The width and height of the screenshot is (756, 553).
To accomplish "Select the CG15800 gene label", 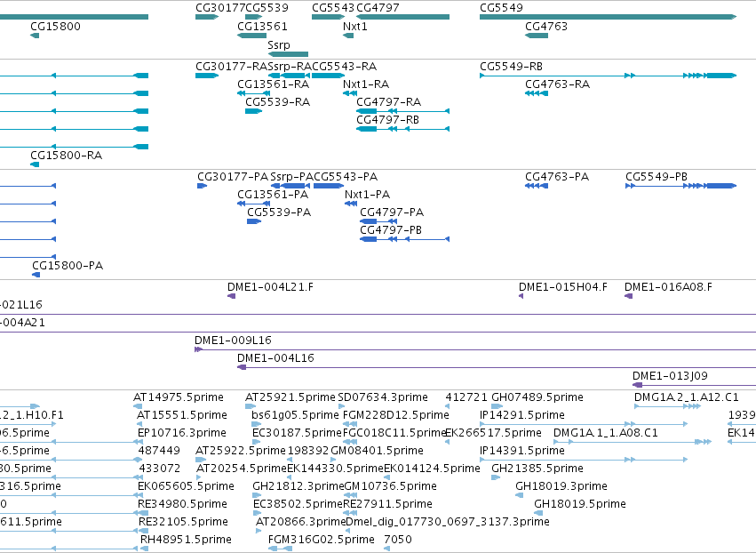I will [55, 26].
